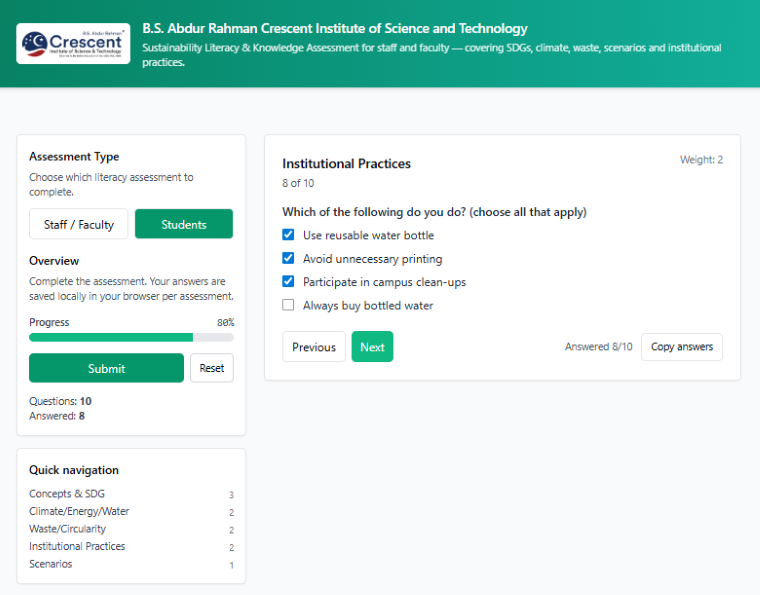The image size is (760, 595).
Task: Toggle 'Participate in campus clean-ups' checkbox
Action: coord(288,282)
